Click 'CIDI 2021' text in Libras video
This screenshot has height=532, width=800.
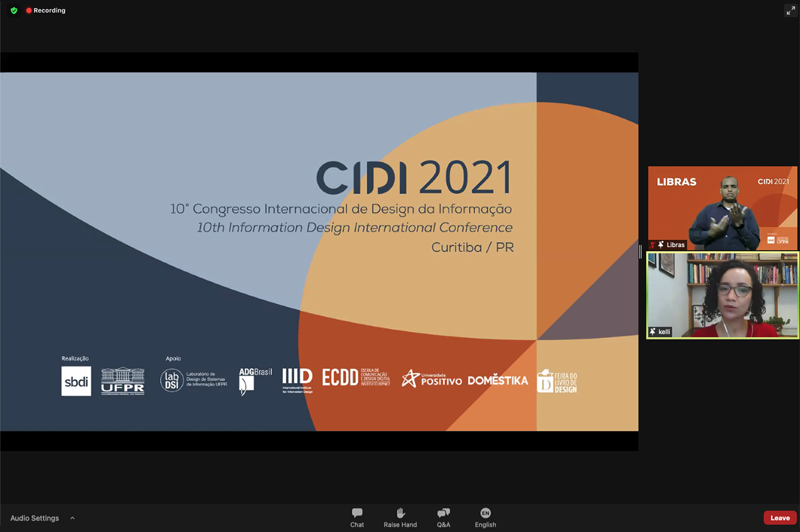[x=774, y=182]
